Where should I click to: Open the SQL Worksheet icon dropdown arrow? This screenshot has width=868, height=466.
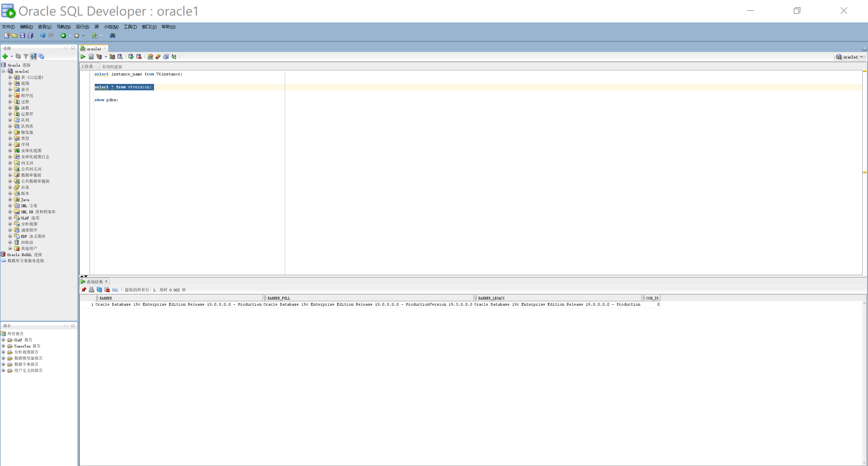101,36
